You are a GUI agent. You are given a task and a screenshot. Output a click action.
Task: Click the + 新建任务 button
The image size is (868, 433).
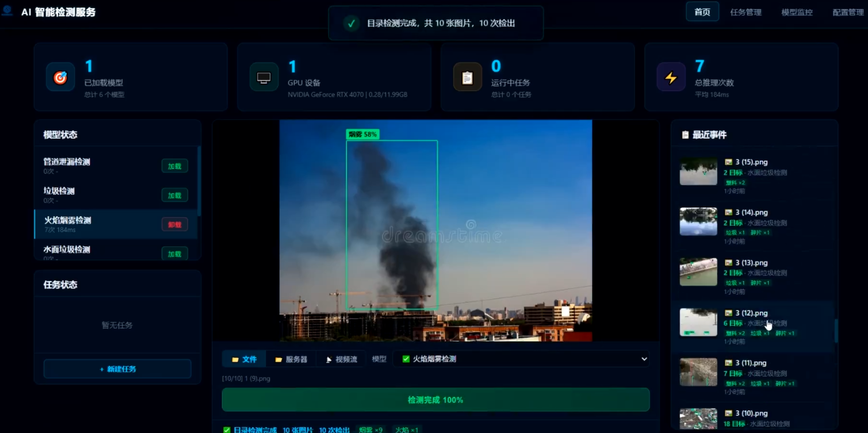point(117,369)
